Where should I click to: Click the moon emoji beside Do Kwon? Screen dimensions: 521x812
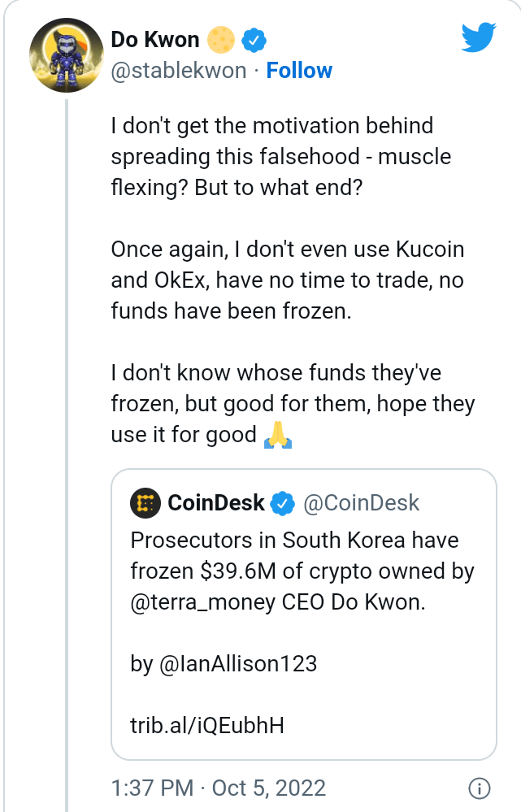[219, 38]
